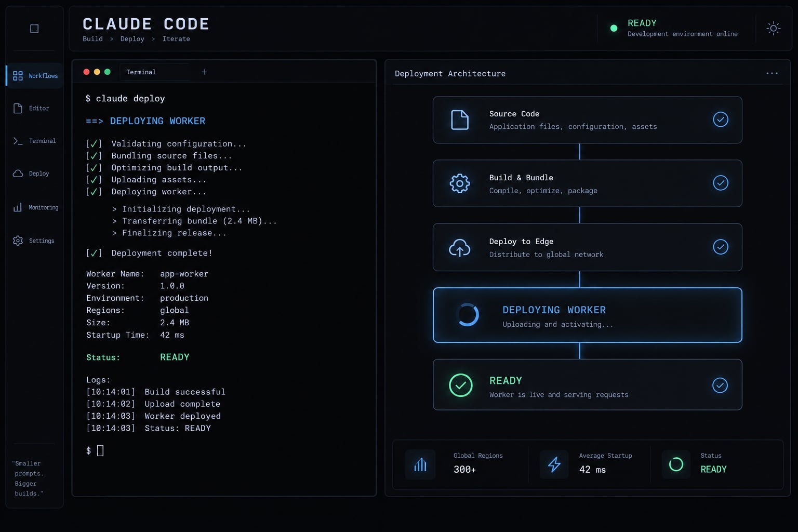This screenshot has height=532, width=798.
Task: Click the green status dot beside READY
Action: (614, 28)
